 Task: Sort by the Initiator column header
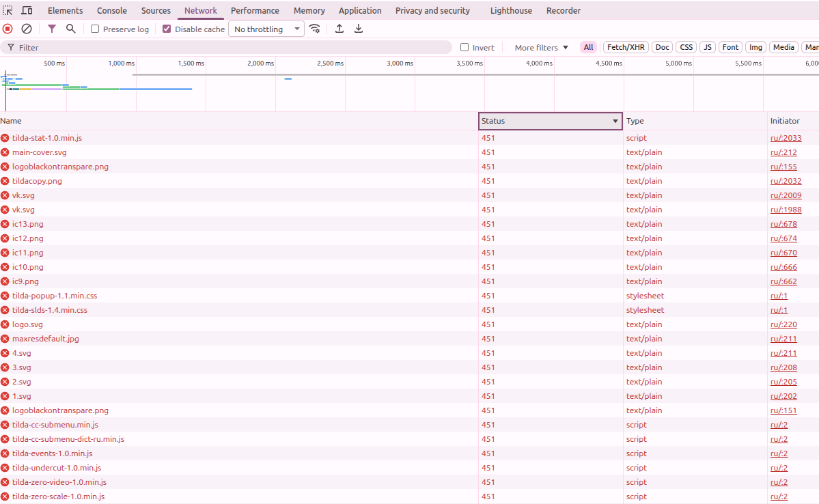[x=793, y=121]
